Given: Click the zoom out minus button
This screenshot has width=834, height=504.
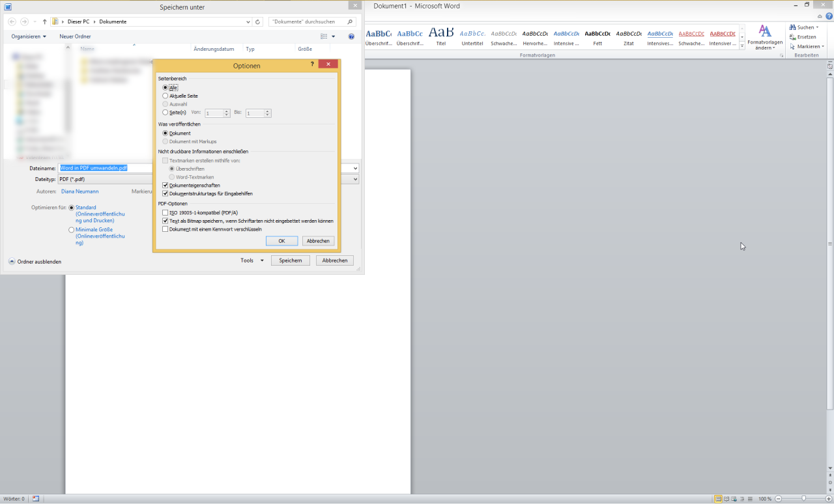Looking at the screenshot, I should [778, 499].
